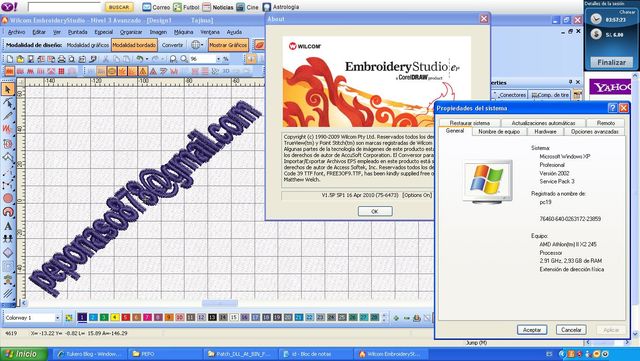The width and height of the screenshot is (640, 361).
Task: Click the green plus add color icon
Action: tap(396, 318)
